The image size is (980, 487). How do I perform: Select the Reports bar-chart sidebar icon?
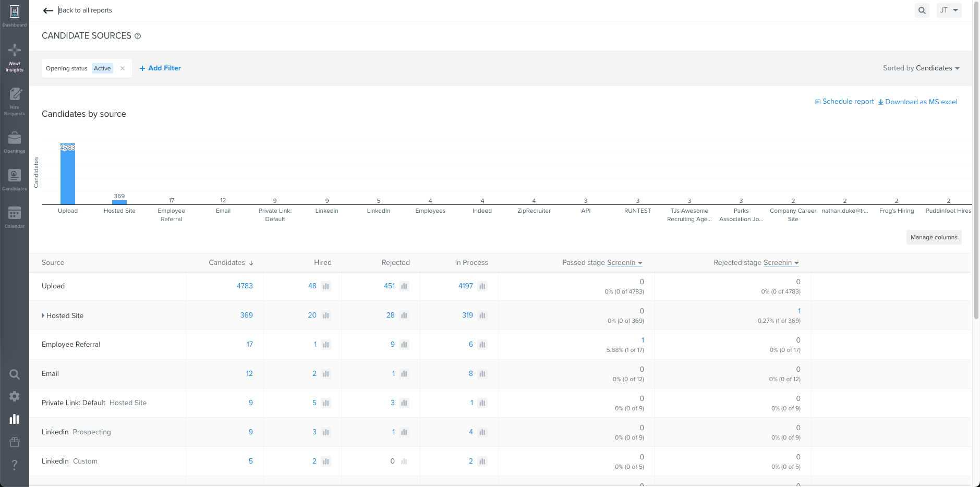pos(14,419)
